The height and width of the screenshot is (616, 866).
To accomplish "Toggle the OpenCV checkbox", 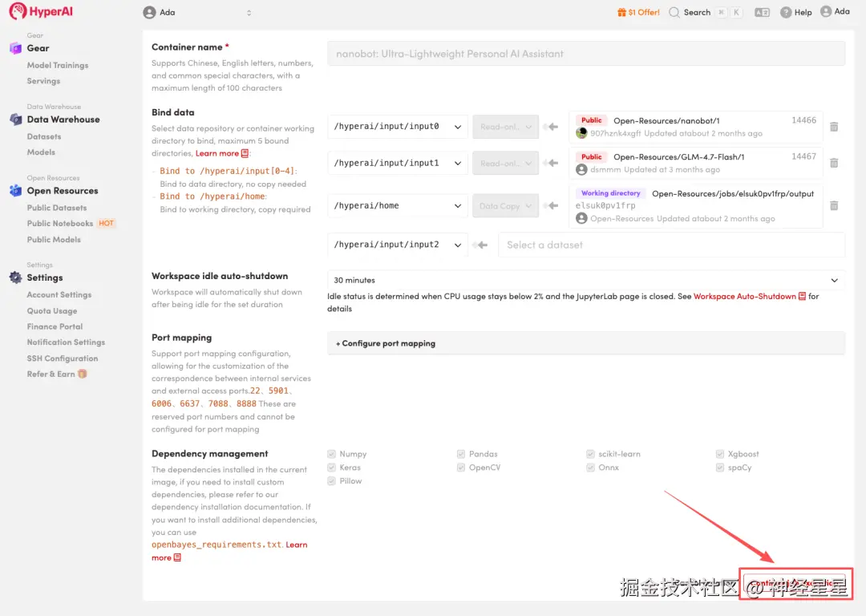I will pos(460,468).
